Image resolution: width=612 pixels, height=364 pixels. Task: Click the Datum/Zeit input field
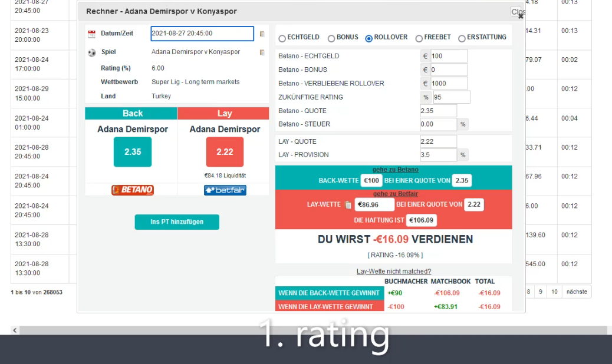tap(202, 34)
